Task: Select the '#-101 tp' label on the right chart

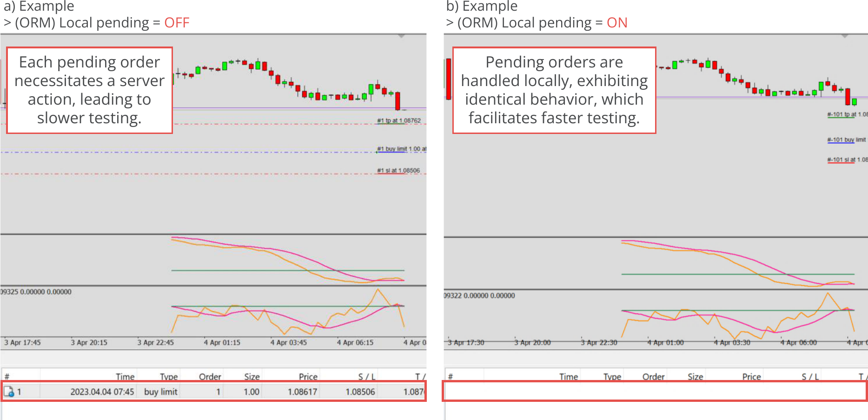Action: point(847,114)
